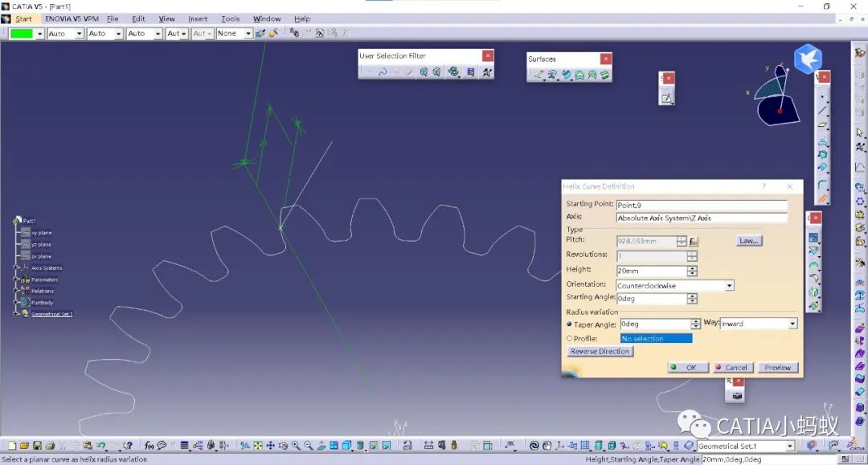Image resolution: width=868 pixels, height=465 pixels.
Task: Open the None dropdown in graphic properties toolbar
Action: click(248, 34)
